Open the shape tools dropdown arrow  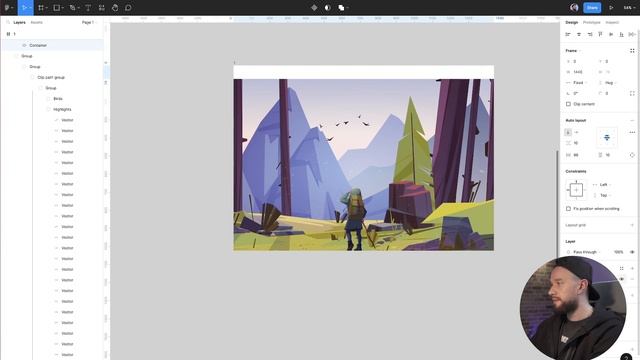pos(63,8)
